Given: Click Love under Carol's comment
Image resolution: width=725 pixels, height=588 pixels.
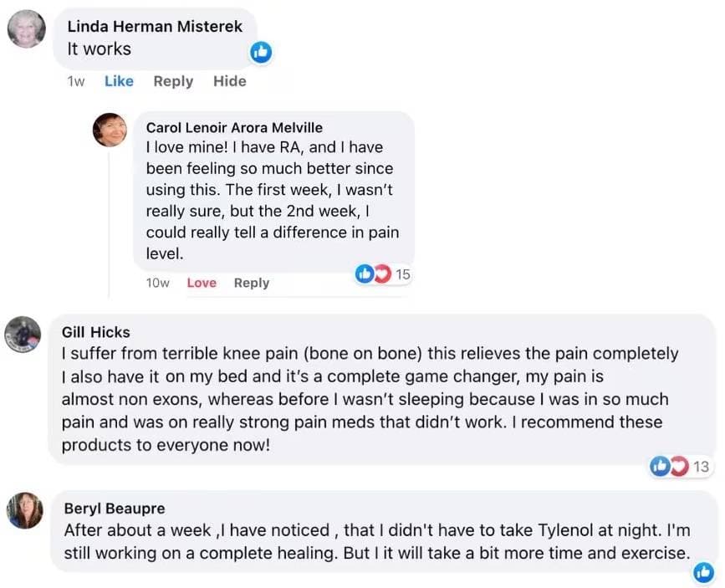Looking at the screenshot, I should click(201, 283).
